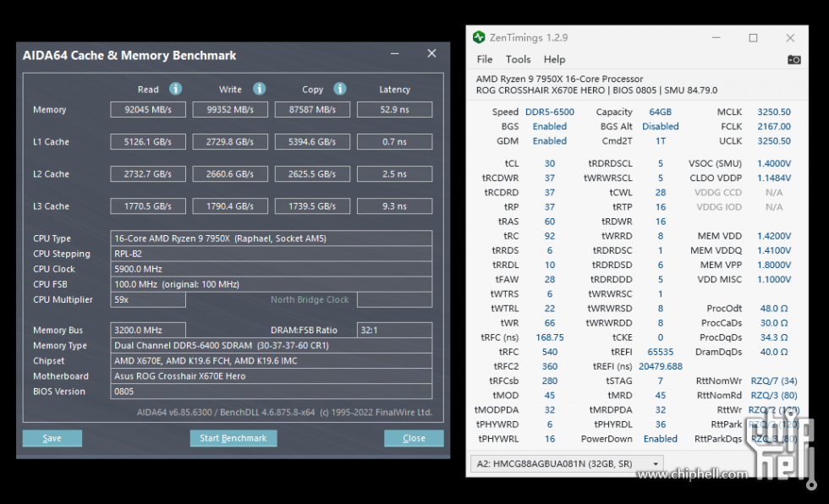
Task: Select the L3 Cache latency 9.3 ns
Action: pyautogui.click(x=394, y=206)
